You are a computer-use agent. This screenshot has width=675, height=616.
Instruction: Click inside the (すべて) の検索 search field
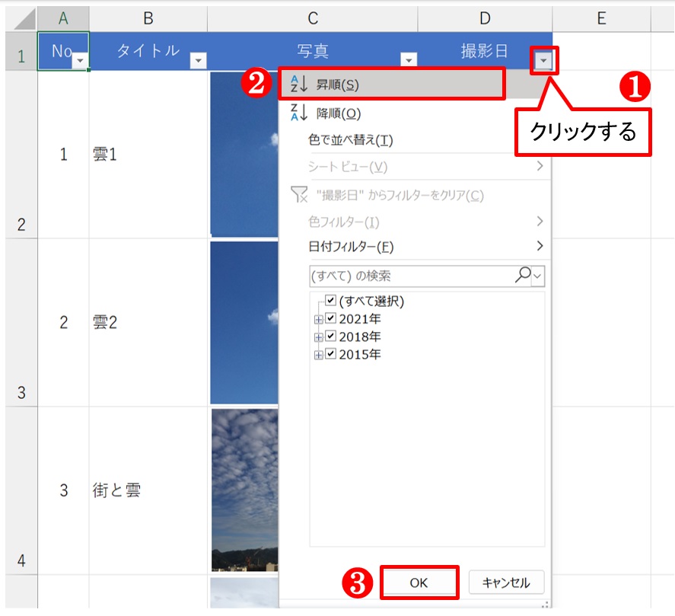coord(396,275)
